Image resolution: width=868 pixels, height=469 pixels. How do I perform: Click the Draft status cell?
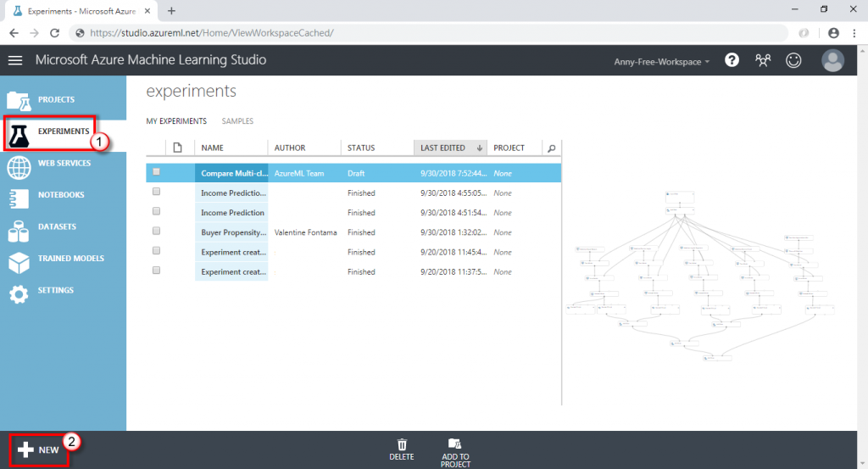point(356,173)
